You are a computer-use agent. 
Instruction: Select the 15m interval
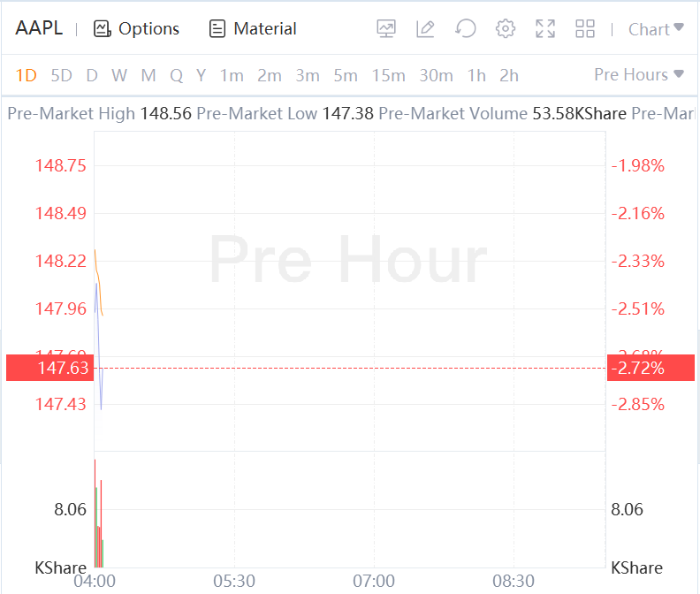(388, 75)
